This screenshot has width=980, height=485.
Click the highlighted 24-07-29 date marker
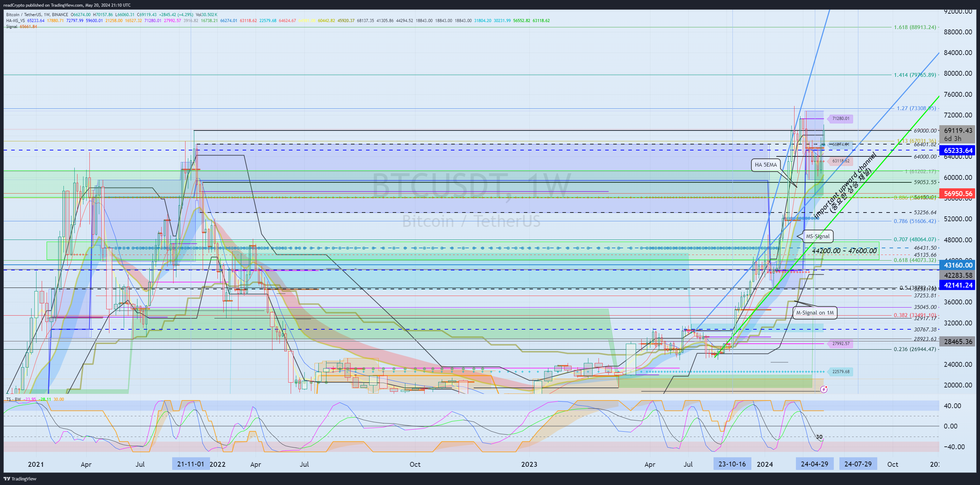coord(858,464)
